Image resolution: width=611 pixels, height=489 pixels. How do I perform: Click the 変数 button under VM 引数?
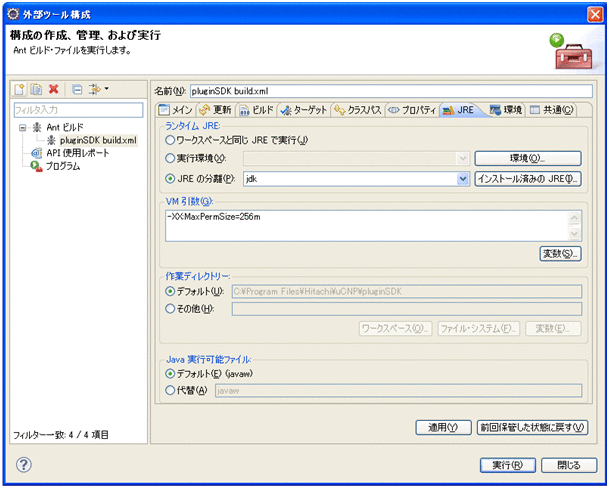point(560,254)
